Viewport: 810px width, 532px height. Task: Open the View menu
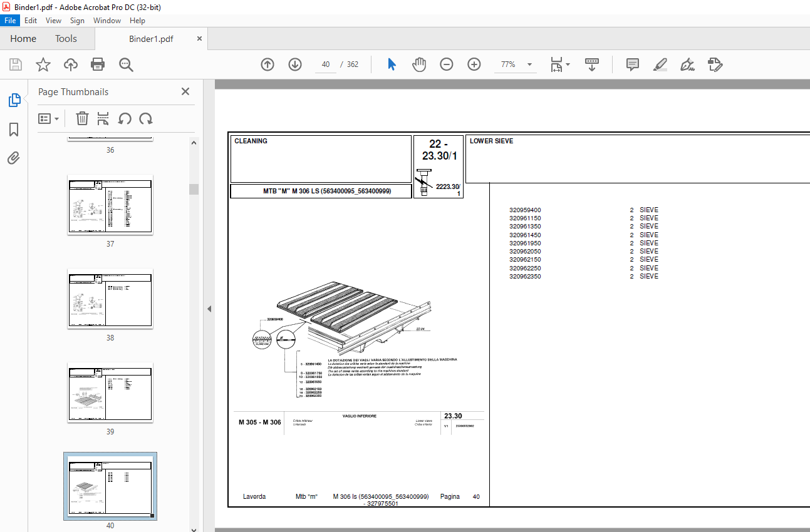pos(53,21)
